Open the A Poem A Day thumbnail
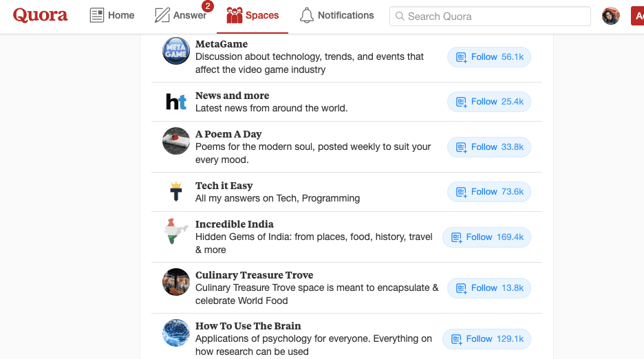644x359 pixels. click(x=175, y=141)
